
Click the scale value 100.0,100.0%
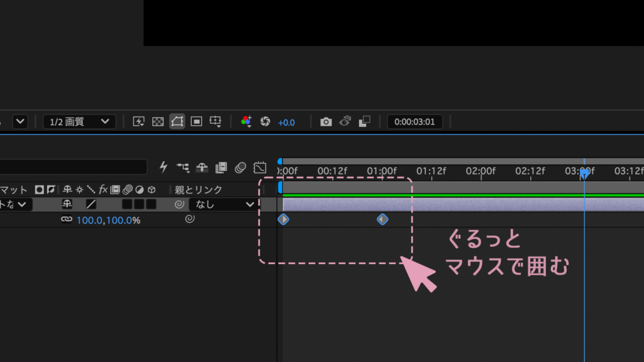click(108, 221)
